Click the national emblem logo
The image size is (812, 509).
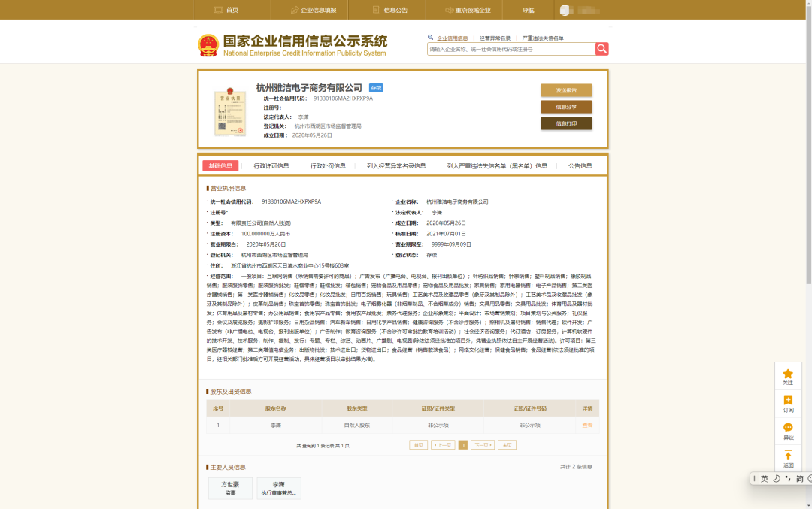[208, 46]
